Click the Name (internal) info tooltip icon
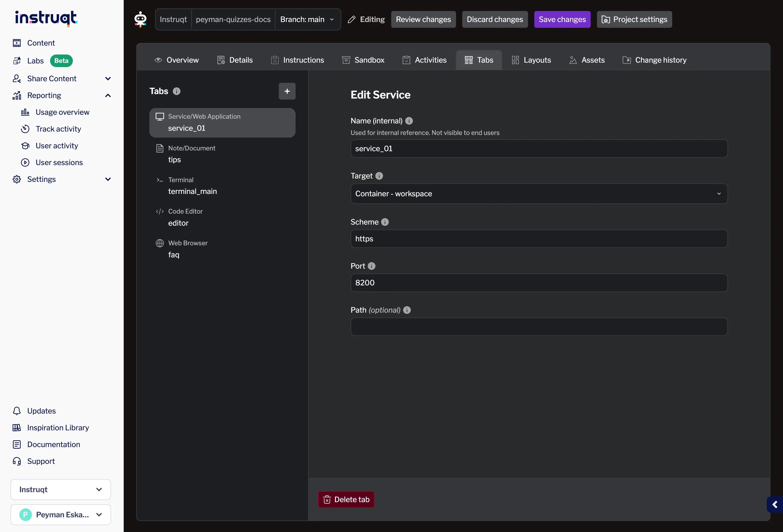 click(409, 121)
